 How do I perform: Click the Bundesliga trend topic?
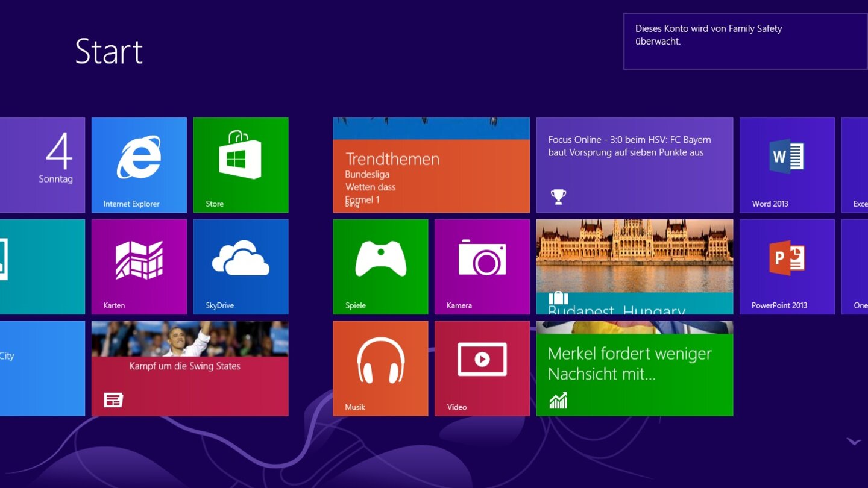(367, 174)
